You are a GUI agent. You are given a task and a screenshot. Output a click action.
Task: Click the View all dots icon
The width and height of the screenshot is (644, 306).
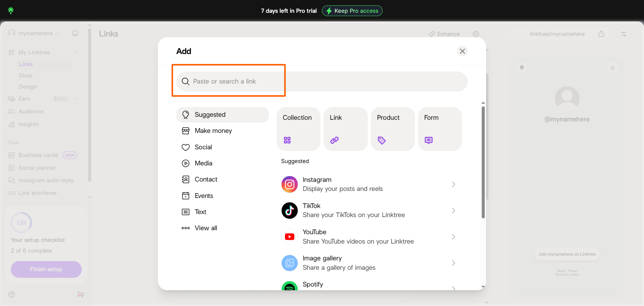pos(186,228)
